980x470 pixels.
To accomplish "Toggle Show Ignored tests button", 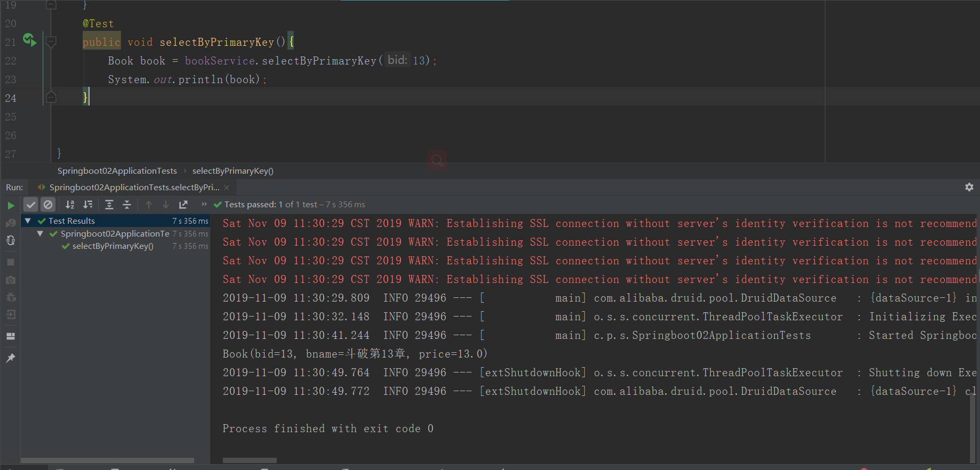I will [48, 205].
